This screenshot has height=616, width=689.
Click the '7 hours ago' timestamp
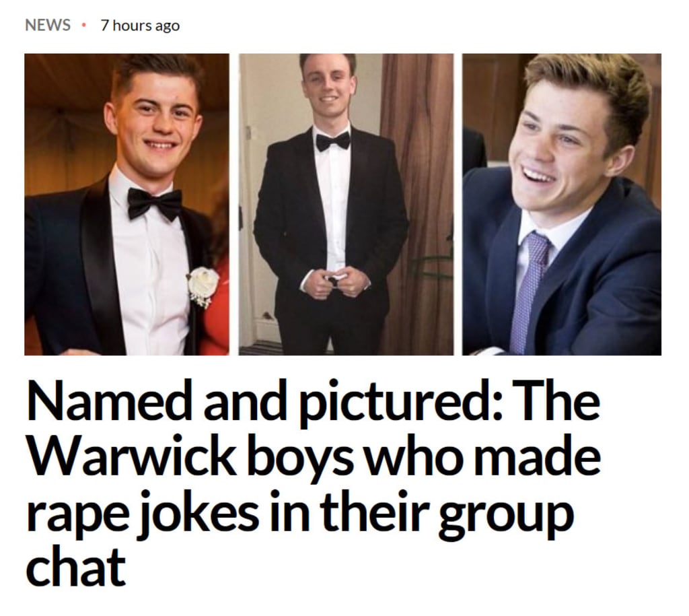[x=140, y=26]
